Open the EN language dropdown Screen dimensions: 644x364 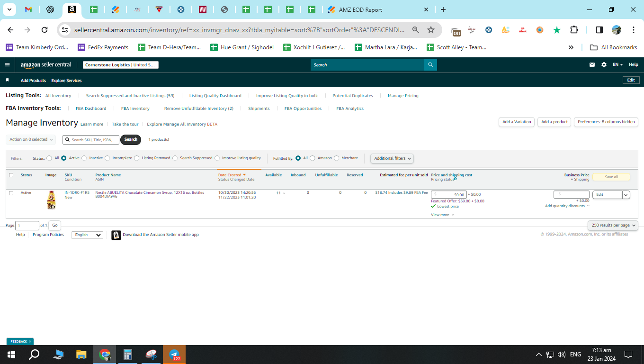[x=617, y=65]
